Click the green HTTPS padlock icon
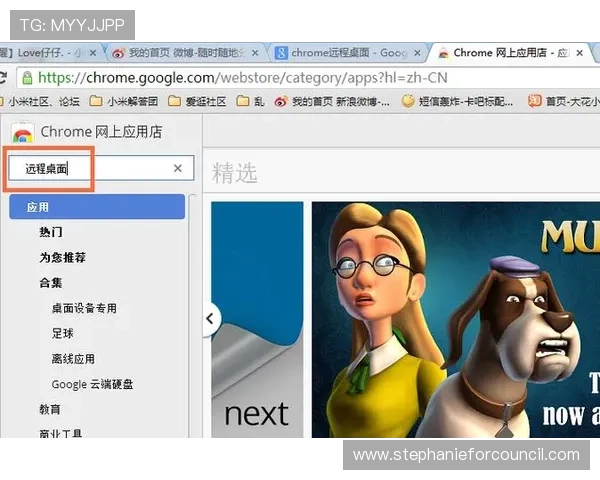The image size is (600, 480). tap(26, 77)
